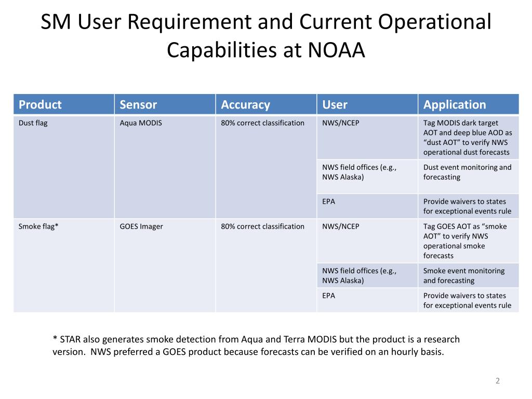Click 'NWS/NCEP' user in Dust flag row
The height and width of the screenshot is (399, 532).
(367, 137)
